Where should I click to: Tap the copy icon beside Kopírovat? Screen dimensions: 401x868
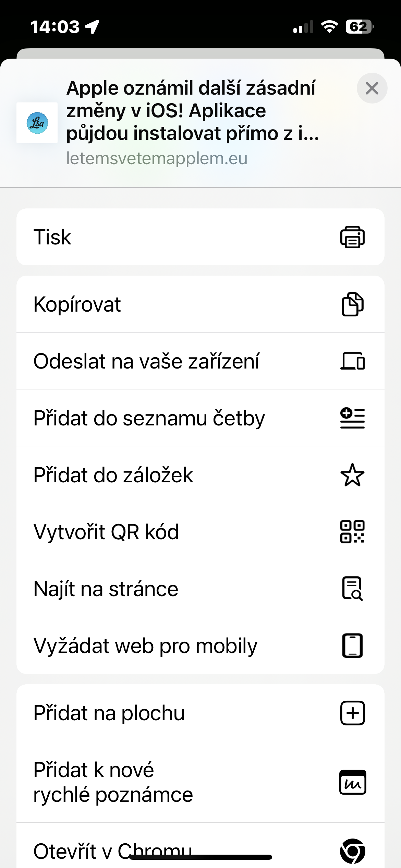(352, 304)
